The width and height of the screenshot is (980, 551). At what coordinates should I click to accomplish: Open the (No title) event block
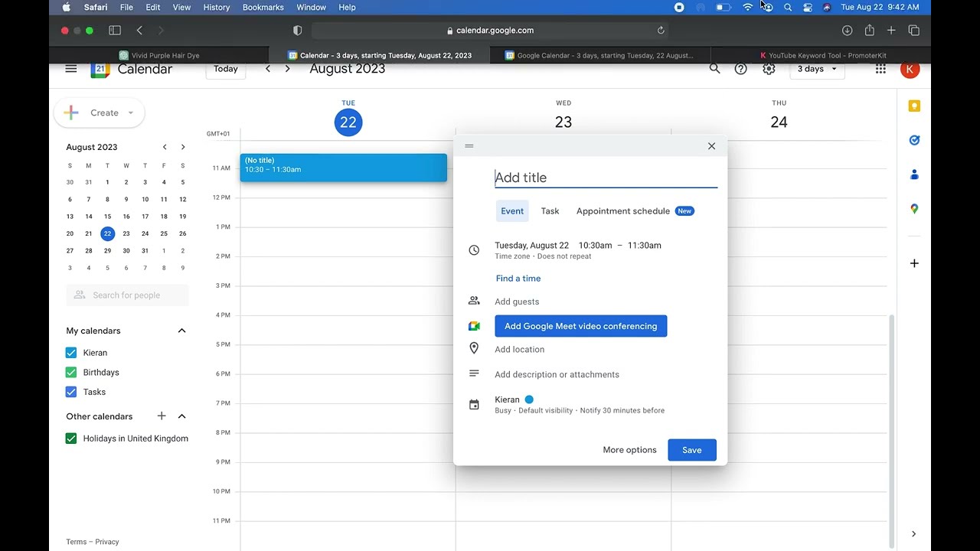coord(343,168)
